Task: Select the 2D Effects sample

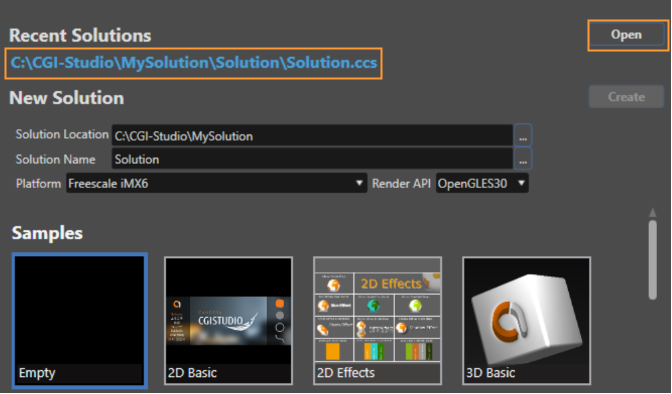Action: click(x=378, y=321)
